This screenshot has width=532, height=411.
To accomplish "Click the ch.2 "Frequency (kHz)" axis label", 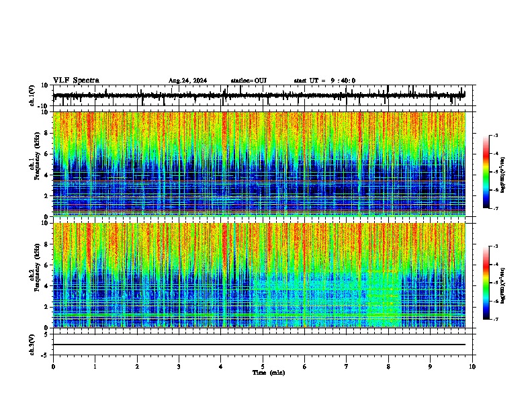I will pos(37,267).
